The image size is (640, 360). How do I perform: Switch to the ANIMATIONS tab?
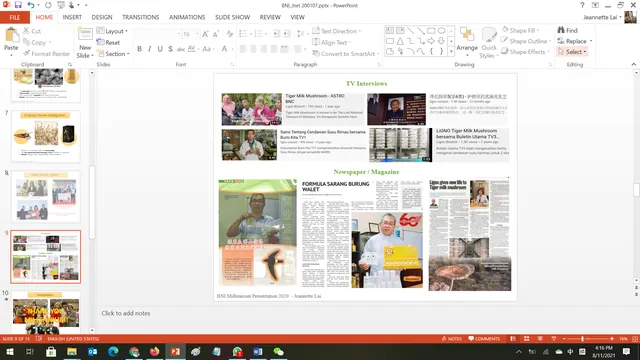pos(187,17)
